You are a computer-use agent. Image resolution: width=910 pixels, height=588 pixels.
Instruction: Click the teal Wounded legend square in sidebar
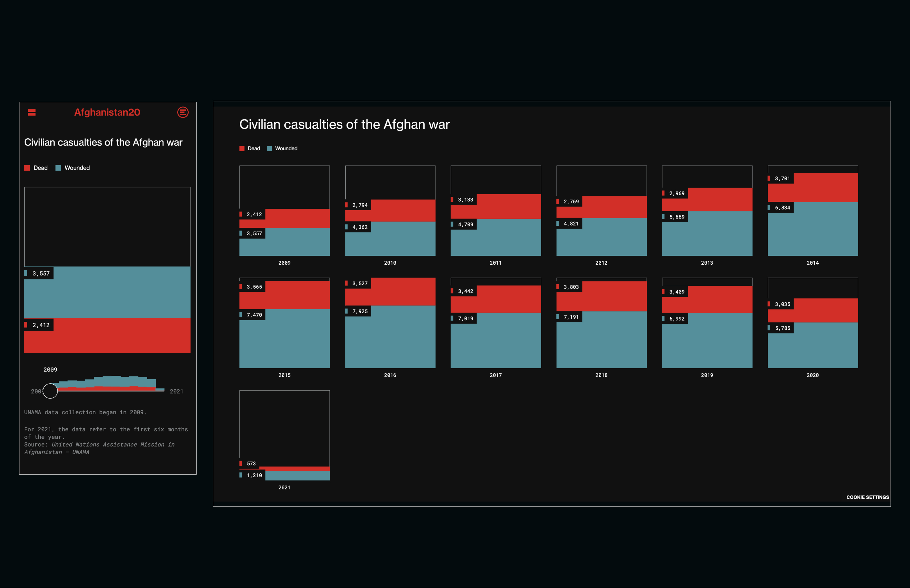click(58, 168)
